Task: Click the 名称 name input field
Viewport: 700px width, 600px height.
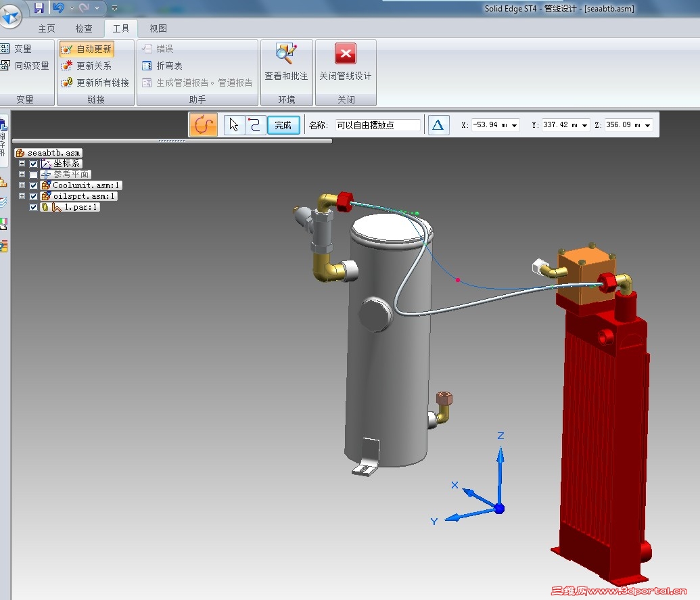Action: [377, 125]
